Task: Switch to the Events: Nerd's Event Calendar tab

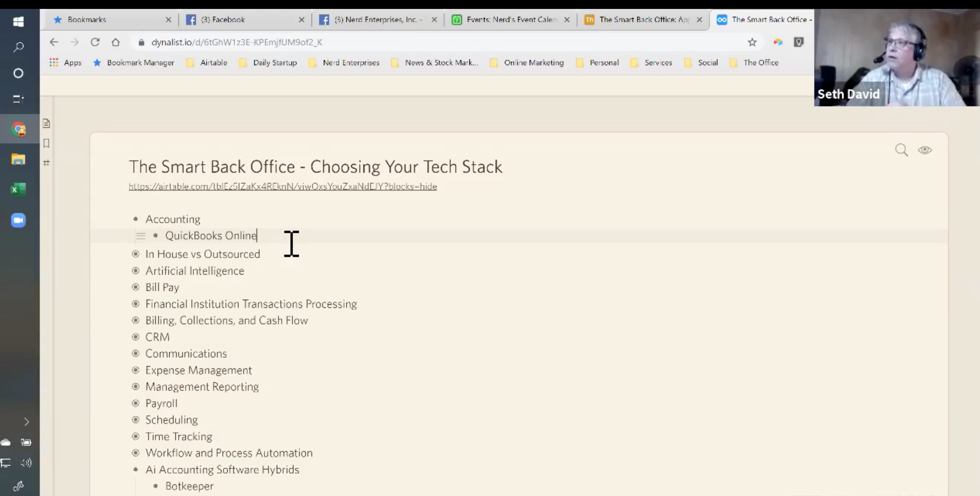Action: [510, 19]
